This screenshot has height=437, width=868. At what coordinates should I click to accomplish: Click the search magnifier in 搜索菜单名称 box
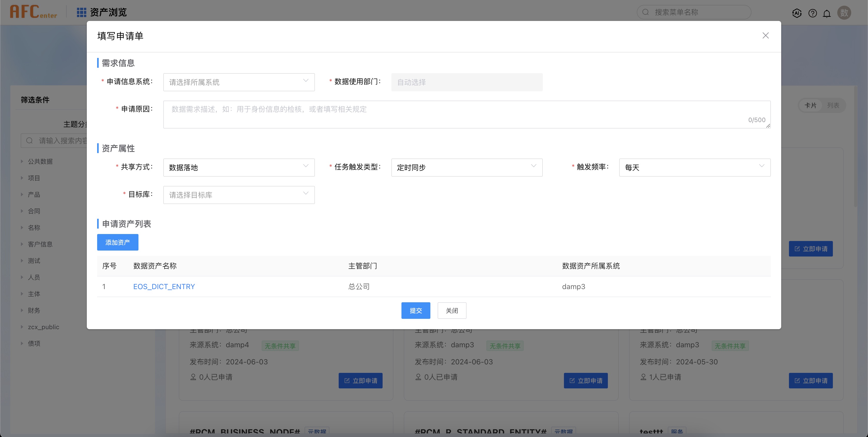click(x=645, y=12)
